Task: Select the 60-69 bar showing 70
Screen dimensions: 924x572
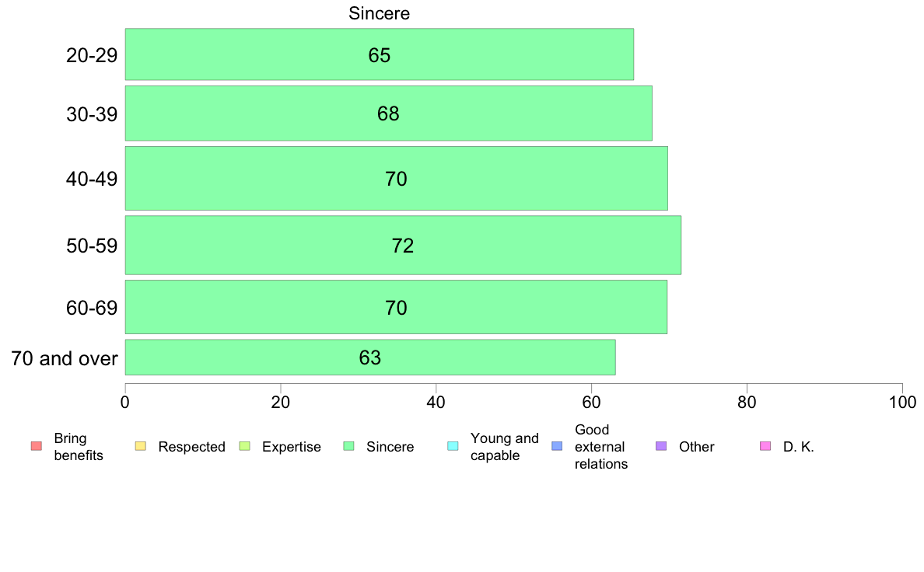Action: point(396,307)
